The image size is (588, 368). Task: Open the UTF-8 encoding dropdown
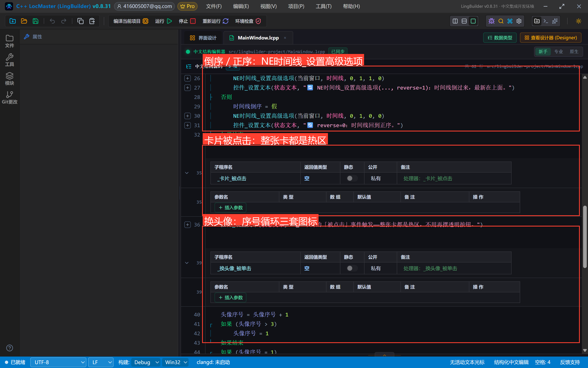click(x=58, y=362)
